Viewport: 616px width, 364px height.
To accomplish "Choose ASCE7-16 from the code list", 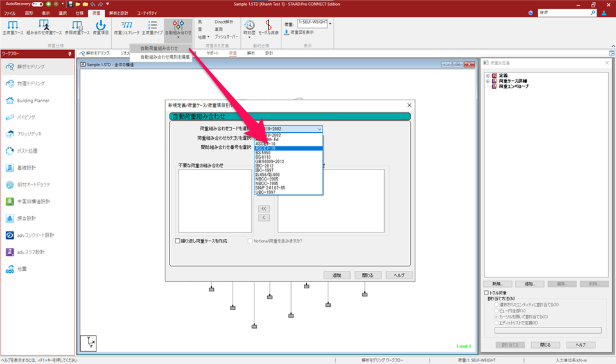I will tap(289, 148).
